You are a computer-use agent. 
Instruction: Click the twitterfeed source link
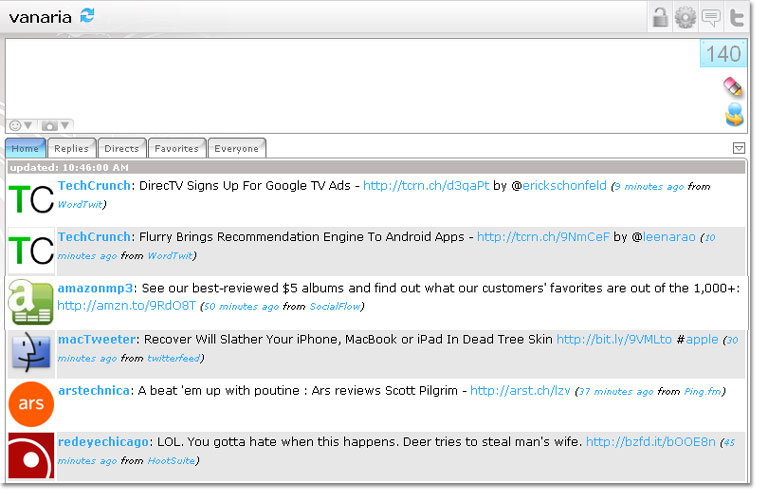(173, 358)
